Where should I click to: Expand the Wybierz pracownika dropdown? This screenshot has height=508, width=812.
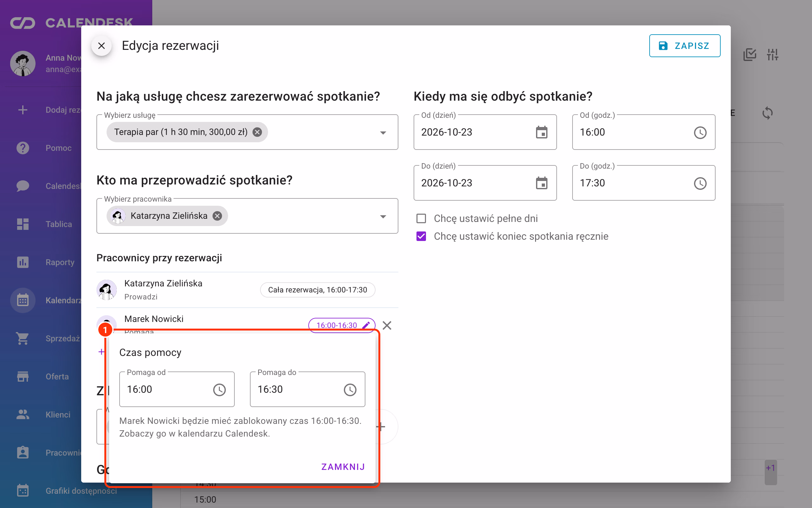click(x=383, y=216)
